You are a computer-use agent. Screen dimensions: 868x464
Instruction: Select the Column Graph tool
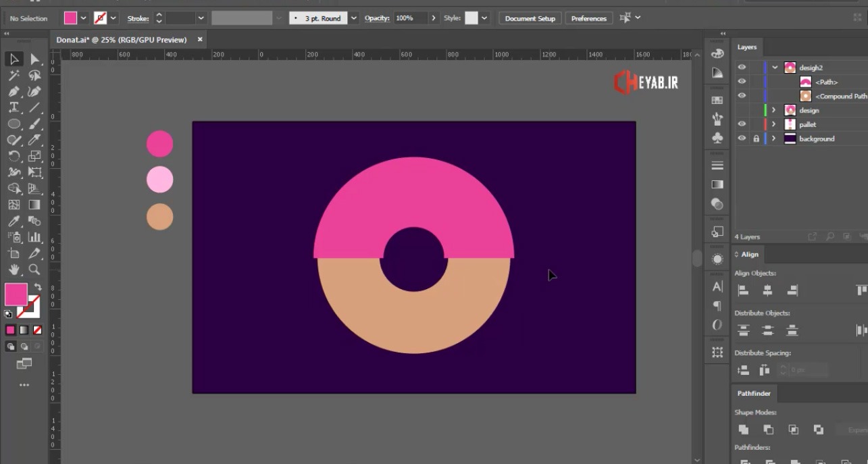point(34,237)
